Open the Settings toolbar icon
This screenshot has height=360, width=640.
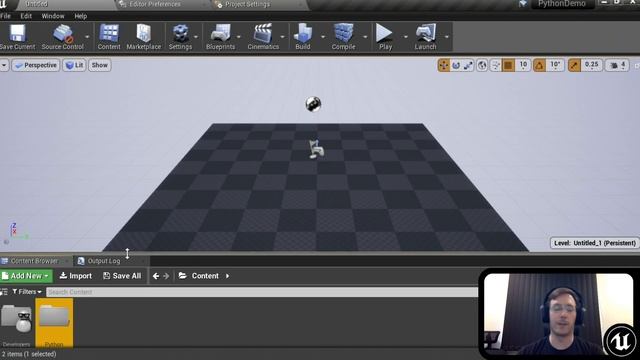(x=180, y=37)
